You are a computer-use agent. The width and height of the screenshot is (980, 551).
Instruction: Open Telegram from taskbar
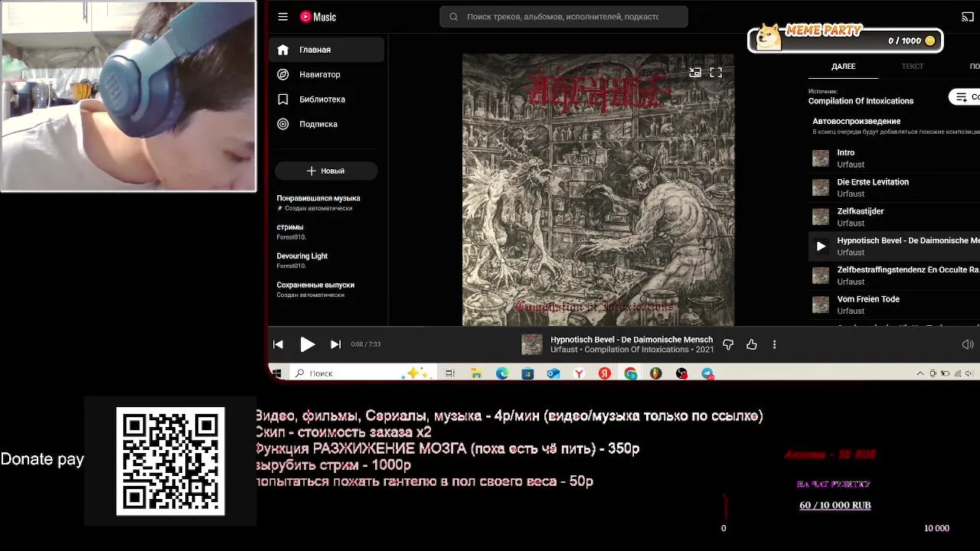click(x=707, y=373)
